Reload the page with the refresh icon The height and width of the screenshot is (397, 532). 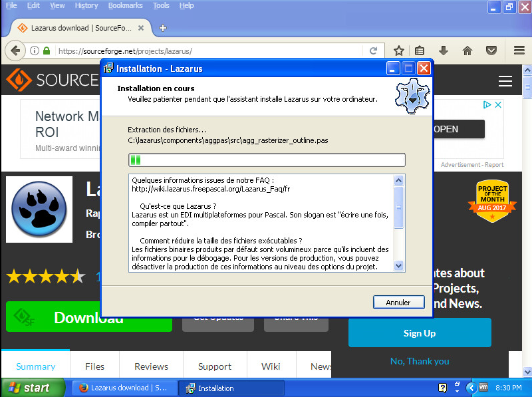point(373,51)
